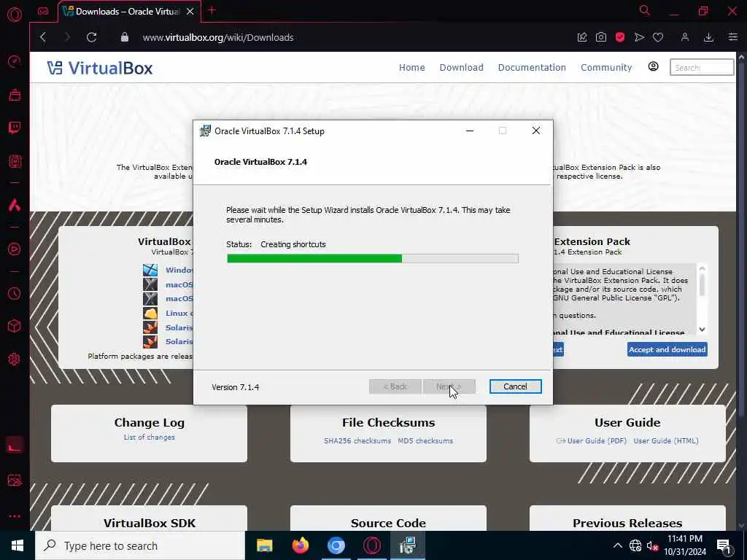Open the browser profile icon
747x560 pixels.
coord(685,37)
